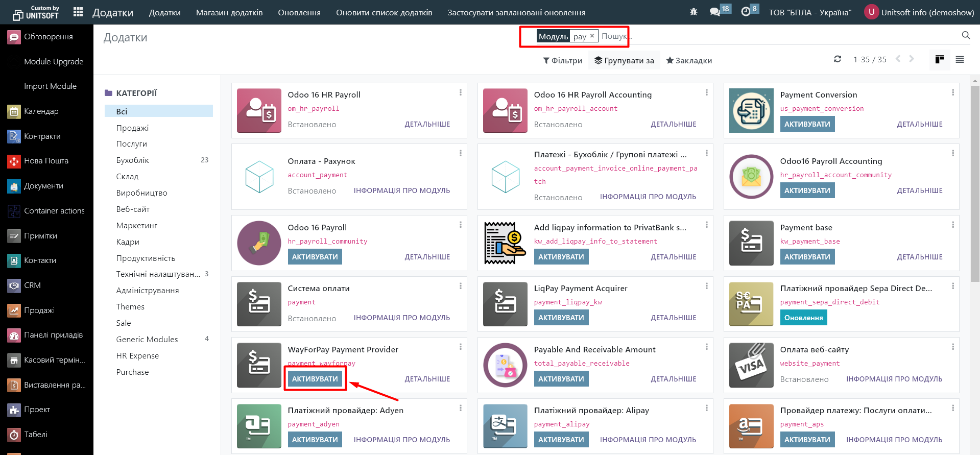
Task: Click Оновлення button on Sepa Direct Debit
Action: click(x=804, y=318)
